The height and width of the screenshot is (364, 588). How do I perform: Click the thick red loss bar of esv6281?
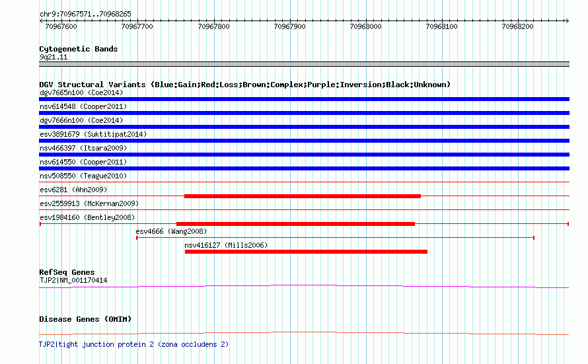click(x=302, y=196)
